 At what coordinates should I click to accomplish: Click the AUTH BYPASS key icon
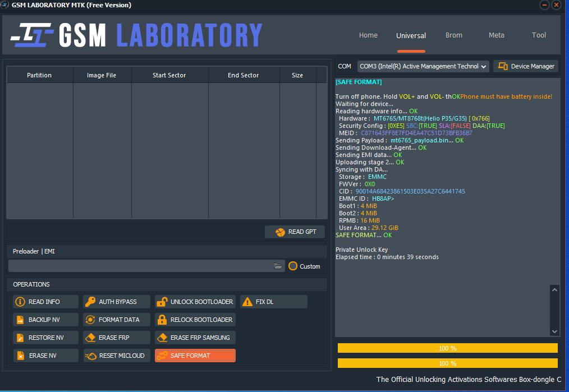coord(90,302)
